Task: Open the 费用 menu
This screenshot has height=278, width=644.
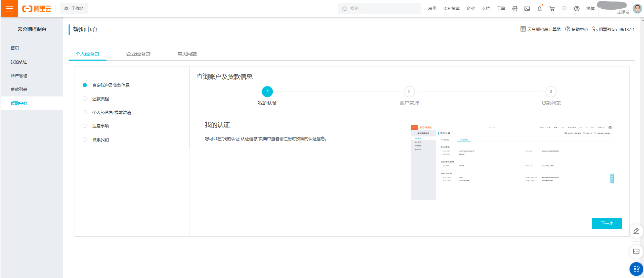Action: pyautogui.click(x=432, y=9)
